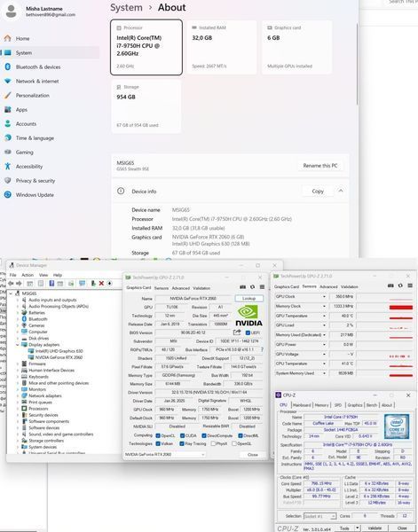This screenshot has width=418, height=532.
Task: Collapse Display adapters in Device Manager
Action: pos(18,345)
